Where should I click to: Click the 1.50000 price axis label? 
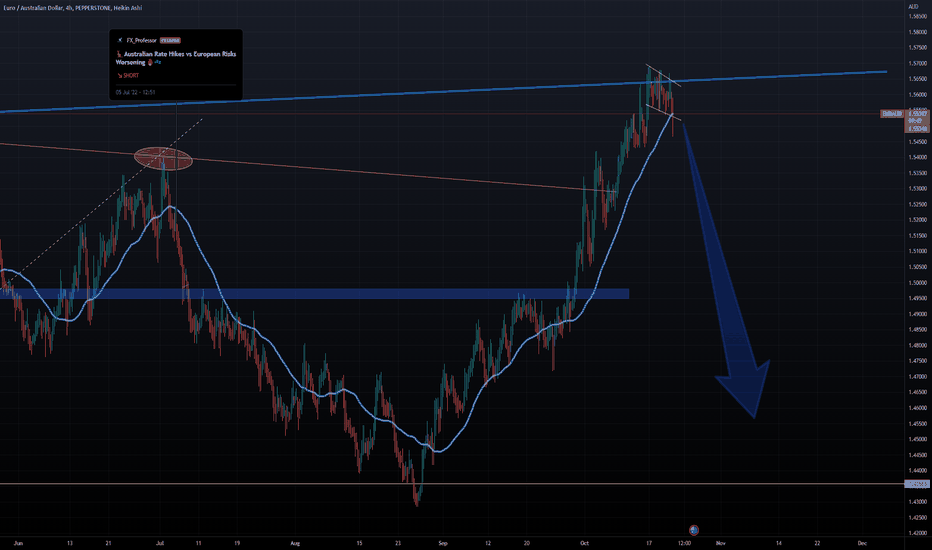918,283
